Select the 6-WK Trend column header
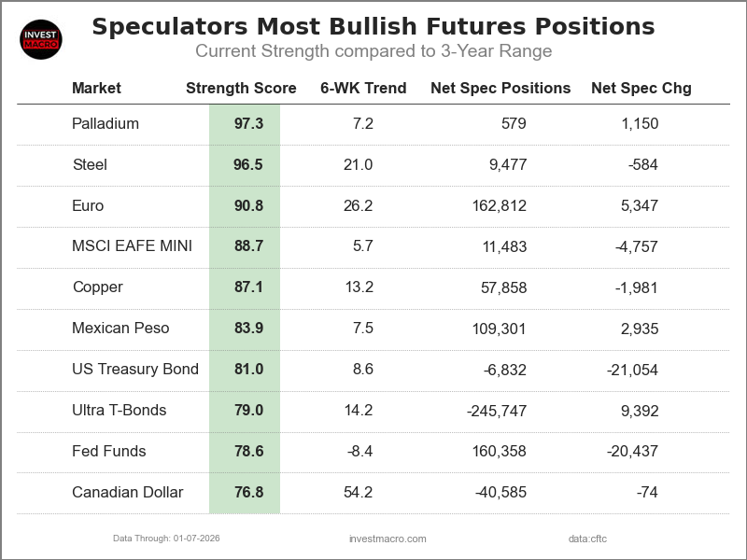Viewport: 747px width, 560px height. (x=363, y=89)
